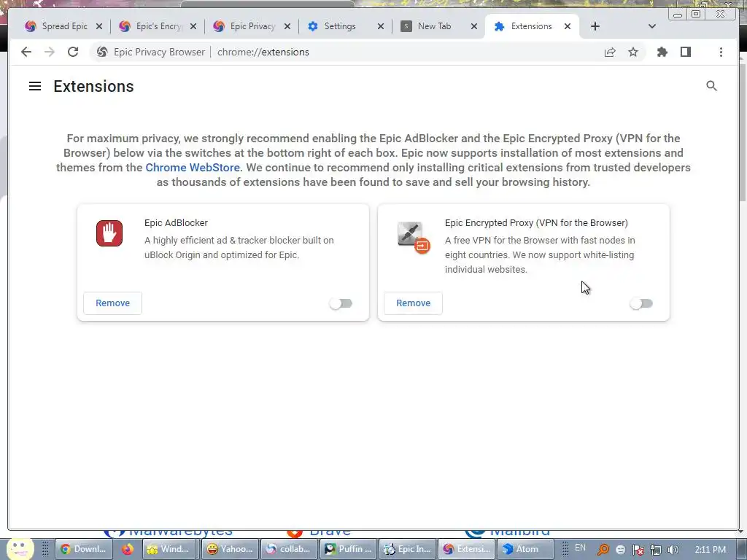Screen dimensions: 747x560
Task: Open the collab... taskbar item
Action: (x=290, y=549)
